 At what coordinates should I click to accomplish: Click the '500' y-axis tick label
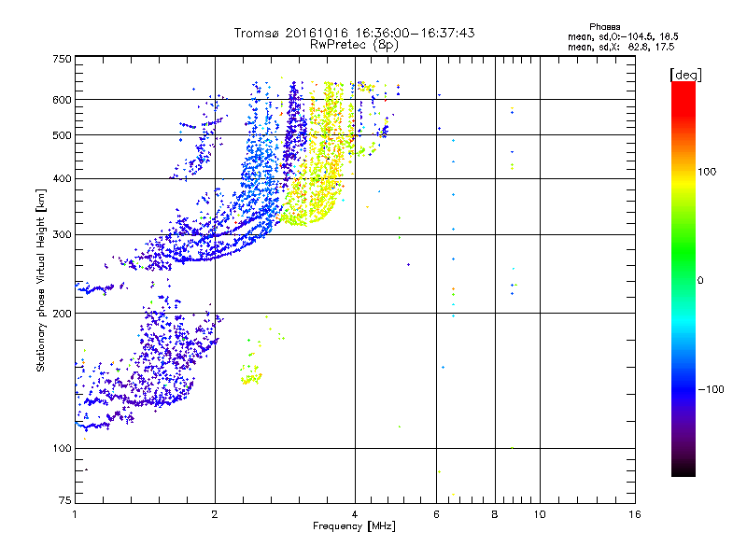pyautogui.click(x=62, y=135)
